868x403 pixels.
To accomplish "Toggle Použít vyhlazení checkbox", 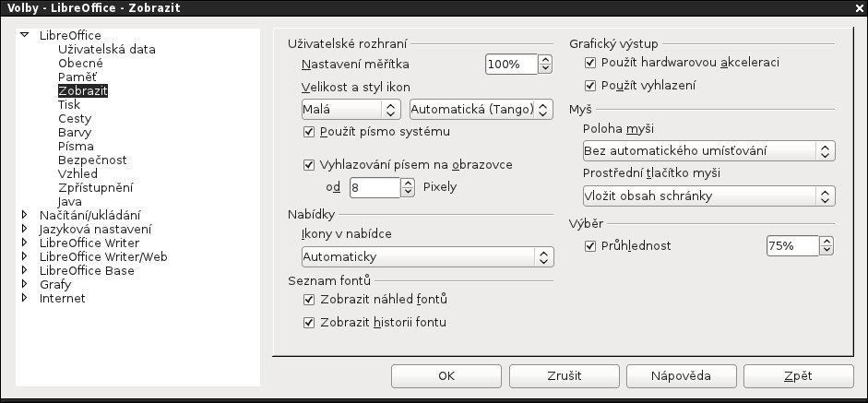I will [590, 86].
